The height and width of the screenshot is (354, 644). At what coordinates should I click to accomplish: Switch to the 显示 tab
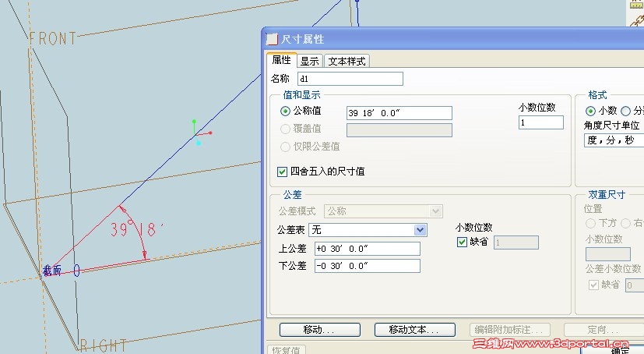pyautogui.click(x=309, y=61)
